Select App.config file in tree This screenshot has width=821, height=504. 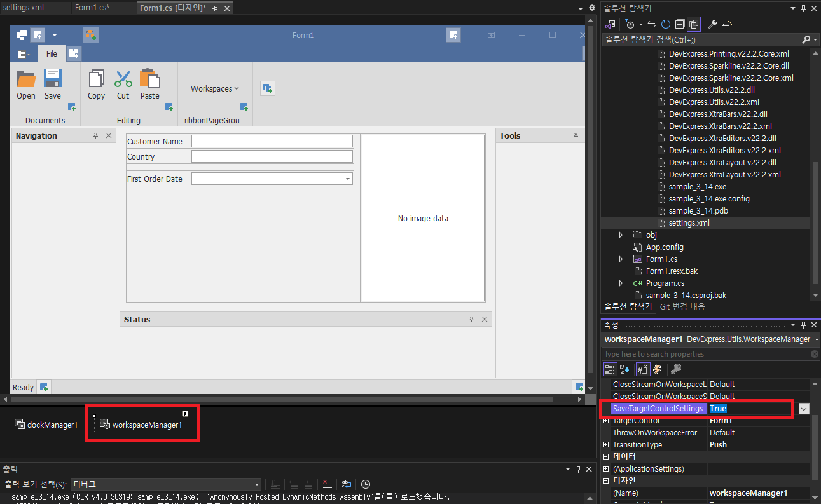click(665, 247)
